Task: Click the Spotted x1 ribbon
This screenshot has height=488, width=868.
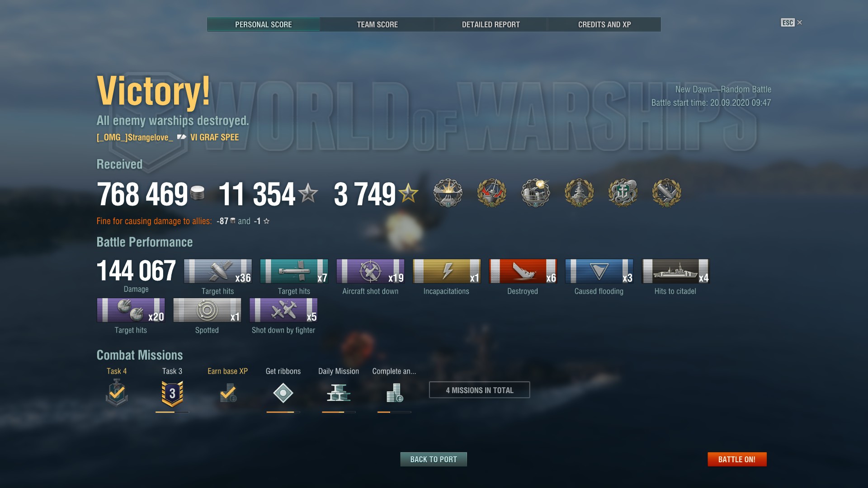Action: (207, 310)
